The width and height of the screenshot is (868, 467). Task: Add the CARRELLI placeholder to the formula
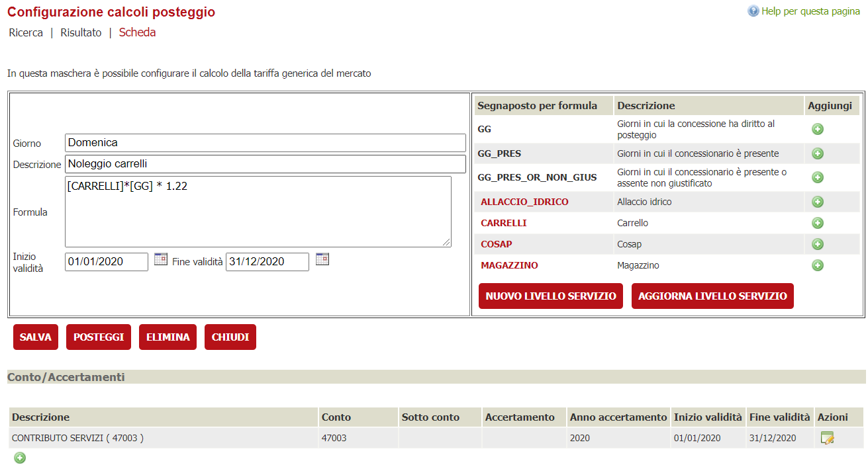pos(817,223)
